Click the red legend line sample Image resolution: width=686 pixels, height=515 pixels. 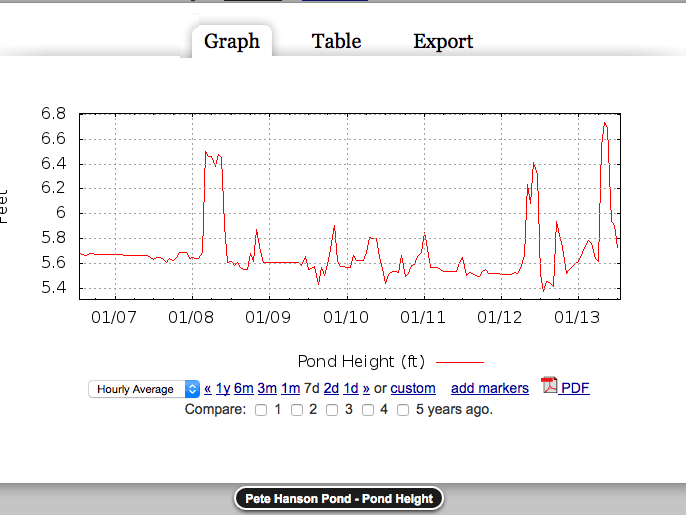[x=460, y=362]
